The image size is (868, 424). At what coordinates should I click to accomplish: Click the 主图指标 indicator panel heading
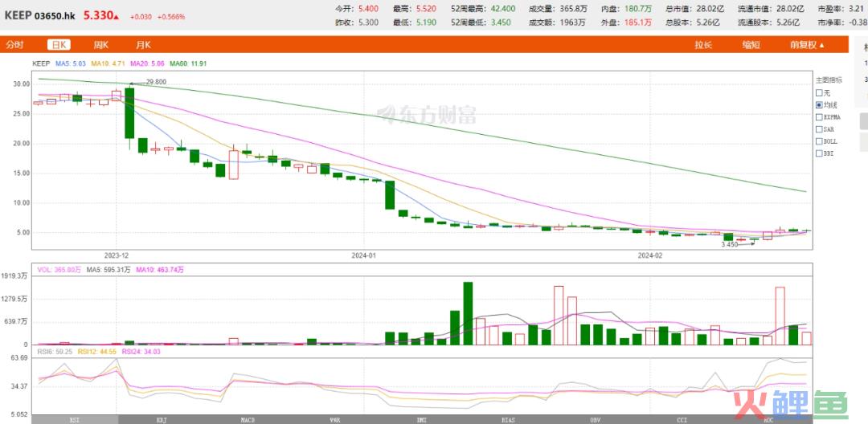(x=829, y=79)
